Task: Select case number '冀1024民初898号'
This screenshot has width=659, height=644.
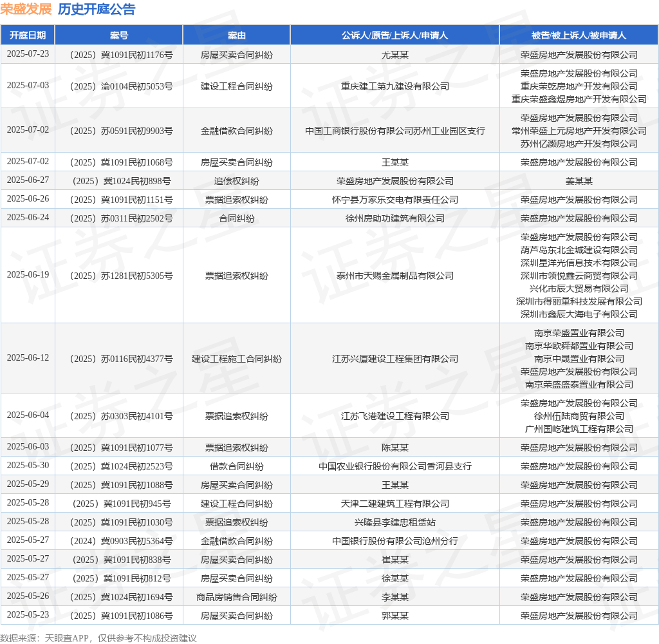Action: [137, 181]
